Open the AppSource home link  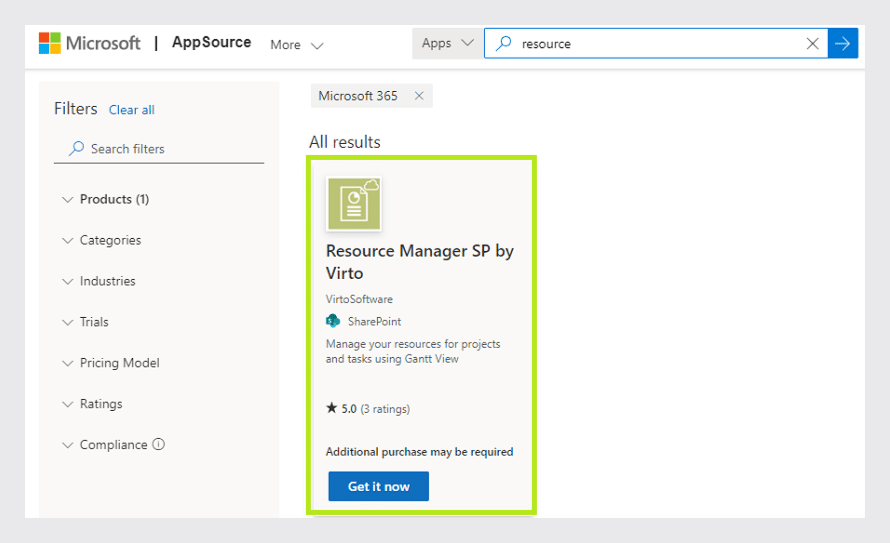click(211, 43)
